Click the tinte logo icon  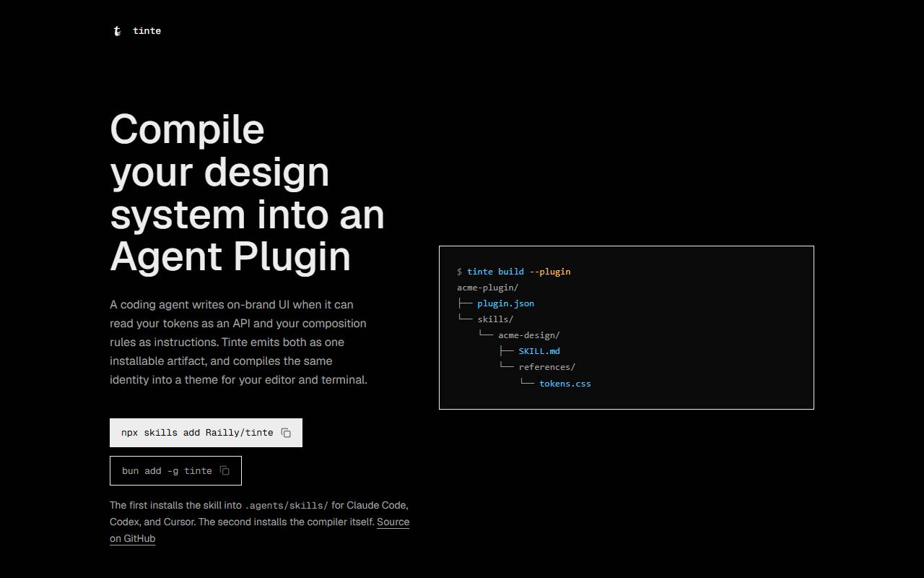click(x=117, y=31)
